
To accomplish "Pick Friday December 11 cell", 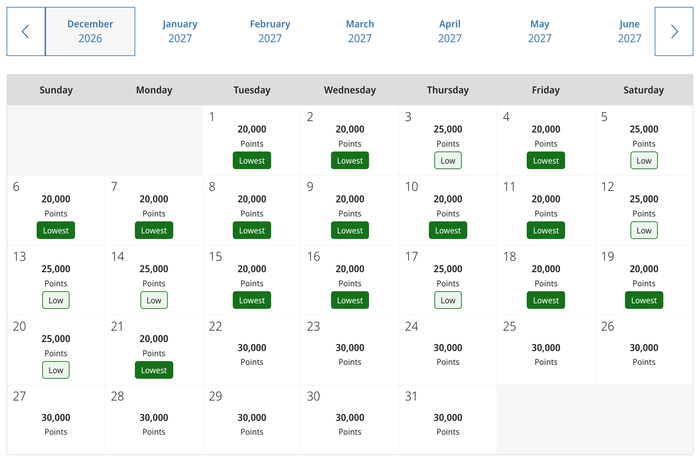I will (x=546, y=210).
